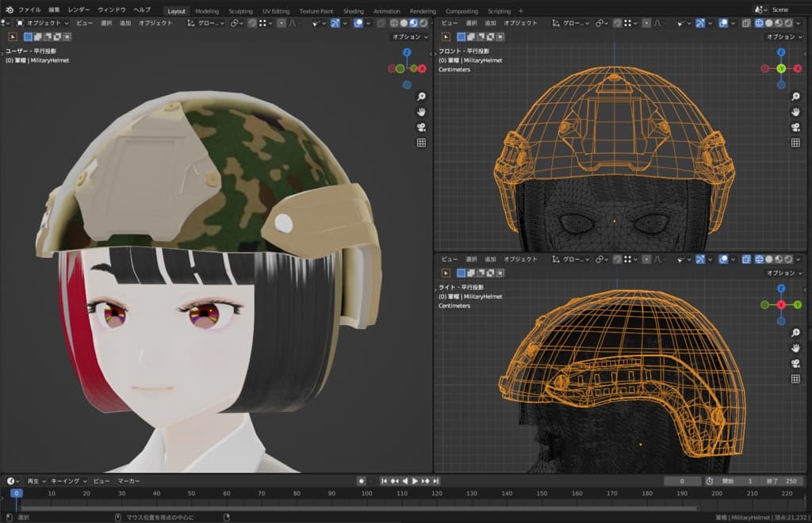Toggle the gizmo display button in the left viewport
Viewport: 812px width, 523px height.
[335, 24]
